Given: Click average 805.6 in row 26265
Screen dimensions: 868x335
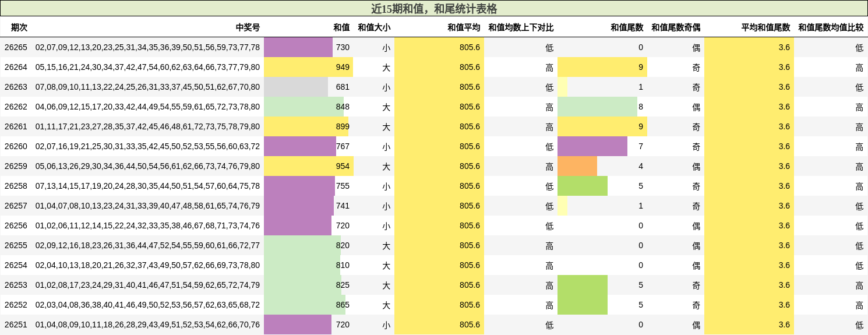Looking at the screenshot, I should [x=470, y=47].
